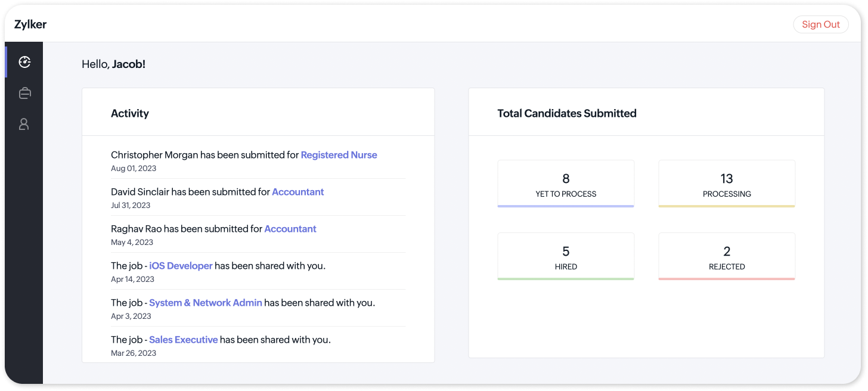Image resolution: width=868 pixels, height=391 pixels.
Task: Click the Apr 3, 2023 date
Action: 131,316
